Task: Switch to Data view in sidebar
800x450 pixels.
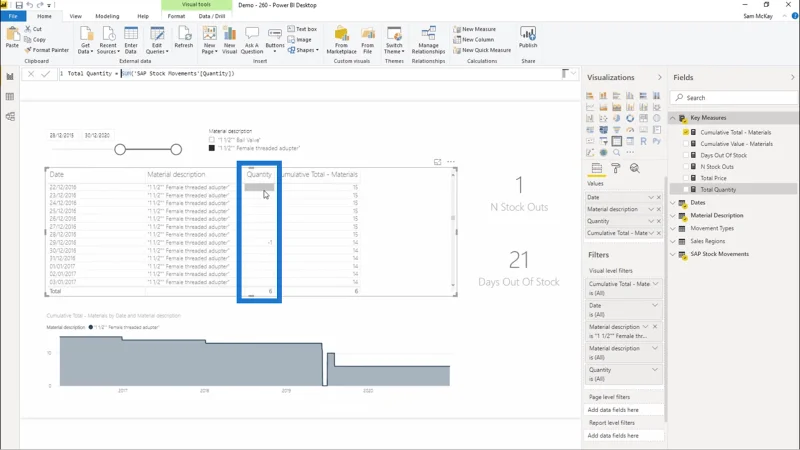Action: coord(10,96)
